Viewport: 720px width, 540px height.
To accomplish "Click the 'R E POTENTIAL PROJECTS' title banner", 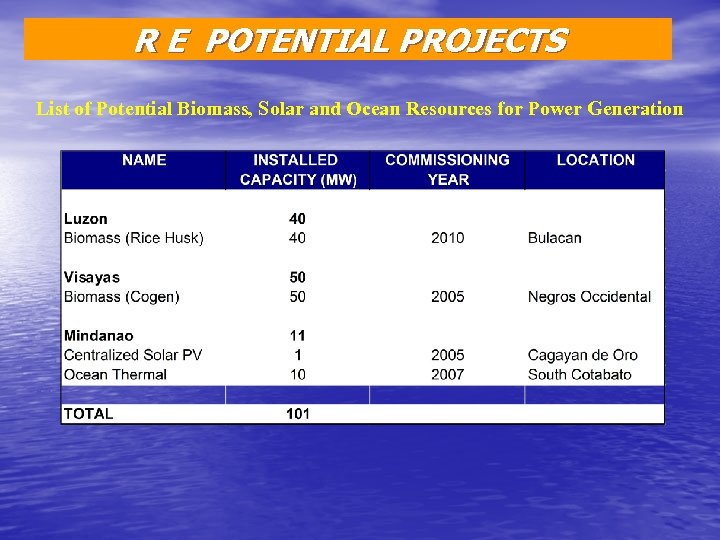I will pyautogui.click(x=348, y=39).
